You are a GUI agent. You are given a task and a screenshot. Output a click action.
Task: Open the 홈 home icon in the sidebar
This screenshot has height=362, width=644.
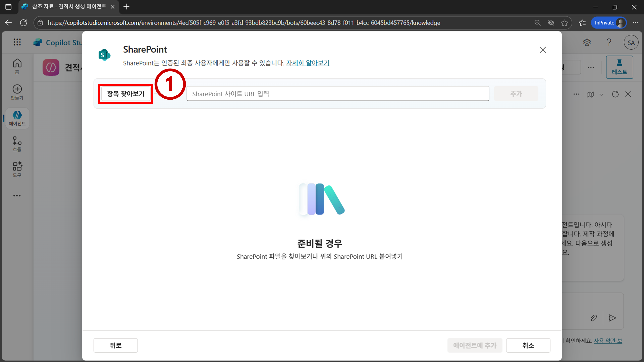click(17, 66)
